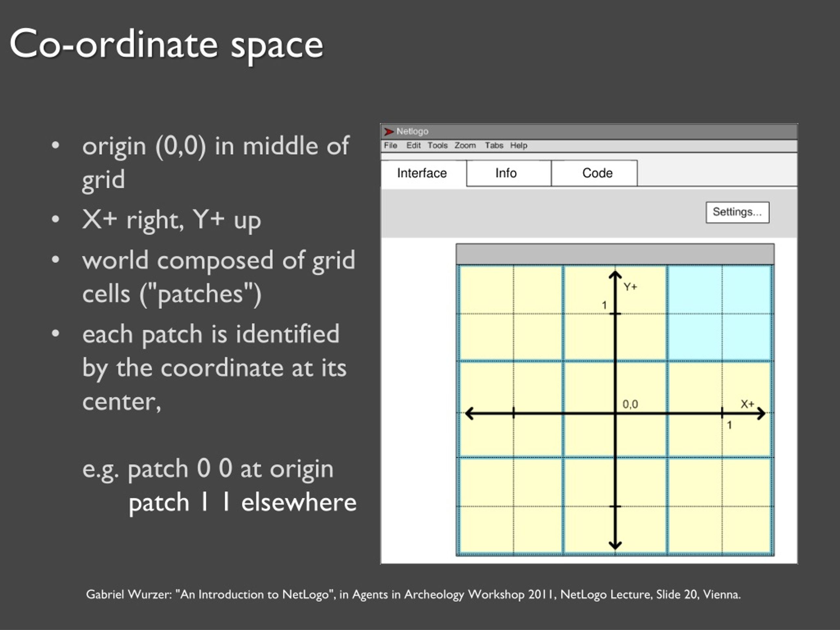The height and width of the screenshot is (630, 840).
Task: Open the Tabs menu
Action: click(494, 145)
